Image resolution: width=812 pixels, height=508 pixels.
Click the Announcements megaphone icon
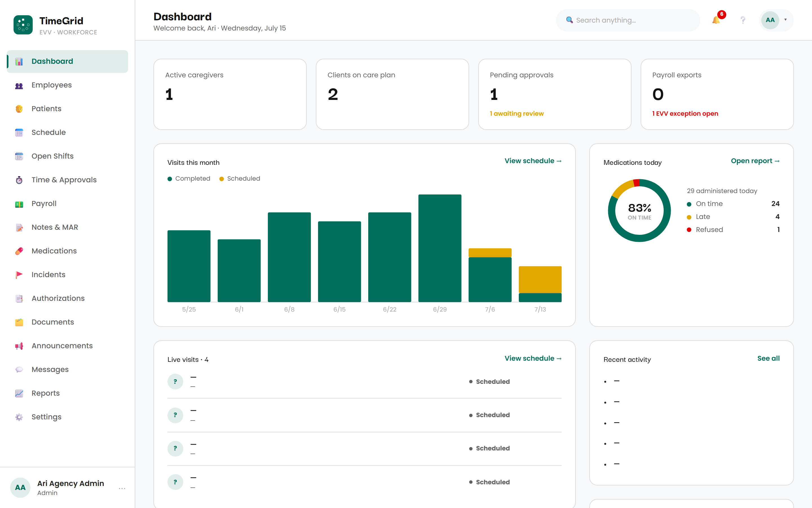tap(19, 346)
